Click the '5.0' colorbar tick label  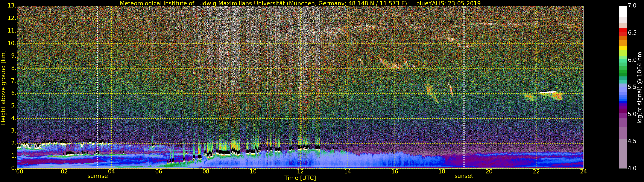click(632, 114)
